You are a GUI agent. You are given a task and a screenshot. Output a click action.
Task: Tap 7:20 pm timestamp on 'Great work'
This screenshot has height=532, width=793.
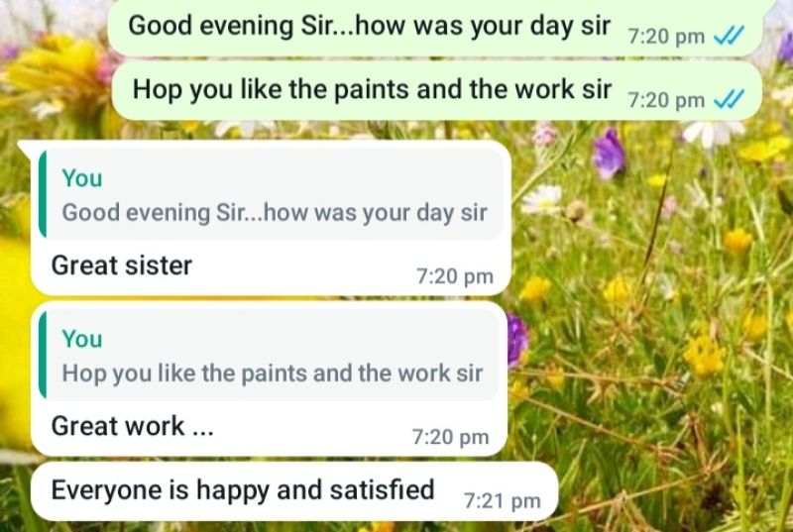point(451,438)
